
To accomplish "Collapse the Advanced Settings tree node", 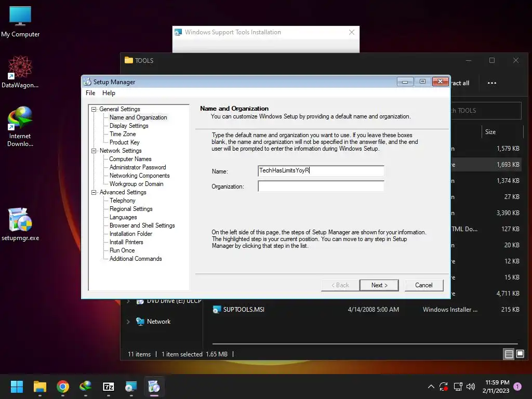I will coord(94,192).
